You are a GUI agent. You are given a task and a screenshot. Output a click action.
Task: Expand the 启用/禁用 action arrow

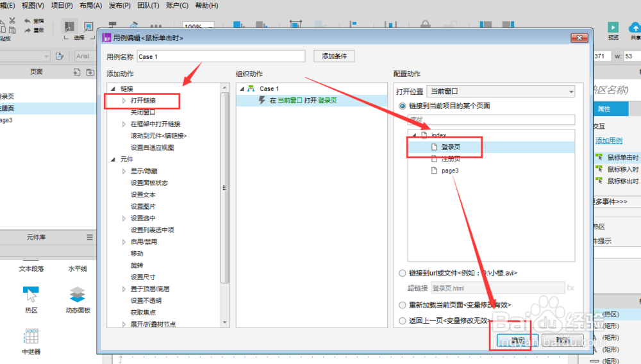[x=124, y=242]
